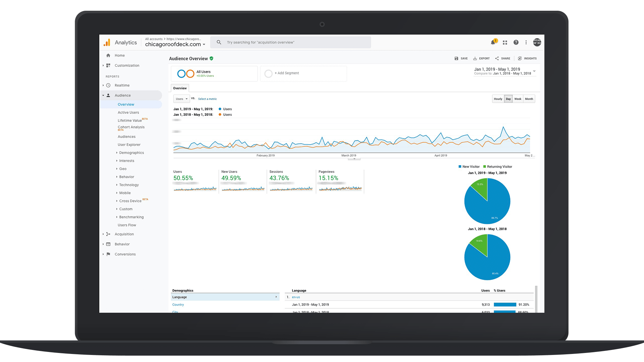This screenshot has width=644, height=362.
Task: Click the account avatar in header
Action: click(x=537, y=42)
